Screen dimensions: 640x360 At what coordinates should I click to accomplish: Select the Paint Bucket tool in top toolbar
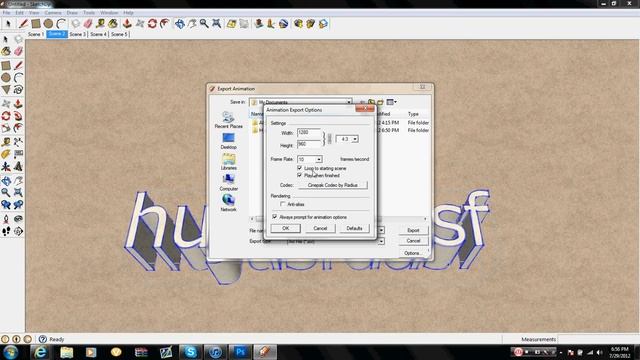coord(113,24)
